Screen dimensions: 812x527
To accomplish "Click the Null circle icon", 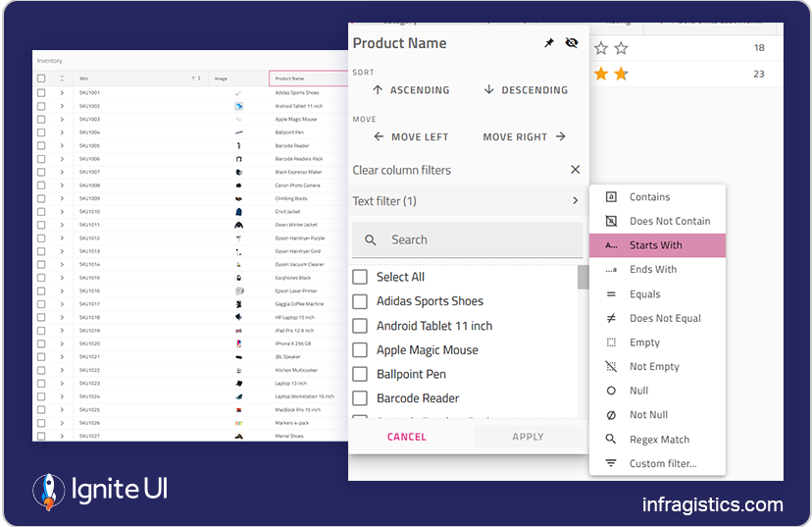I will (x=611, y=391).
